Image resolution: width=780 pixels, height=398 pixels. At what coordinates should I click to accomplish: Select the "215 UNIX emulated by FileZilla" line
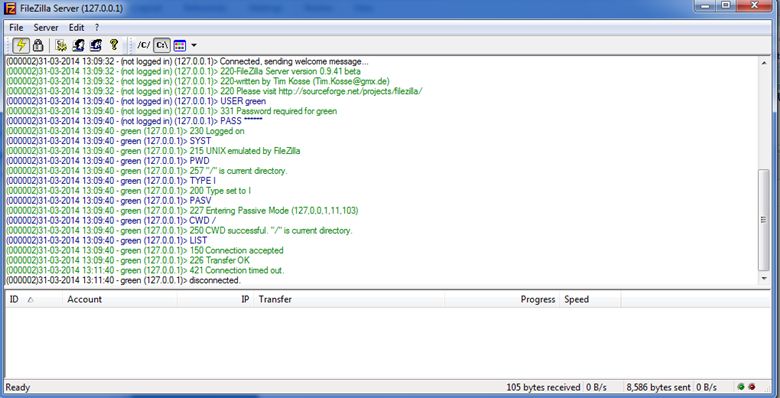click(x=153, y=151)
